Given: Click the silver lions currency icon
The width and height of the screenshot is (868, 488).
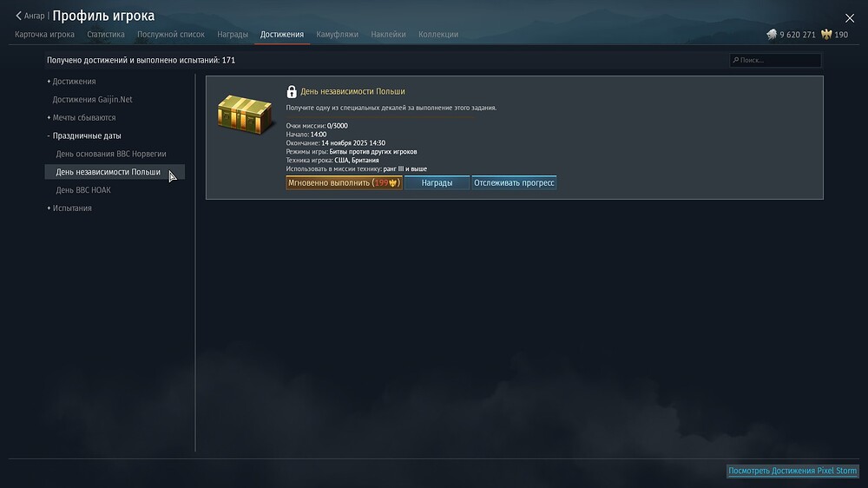Looking at the screenshot, I should click(772, 35).
